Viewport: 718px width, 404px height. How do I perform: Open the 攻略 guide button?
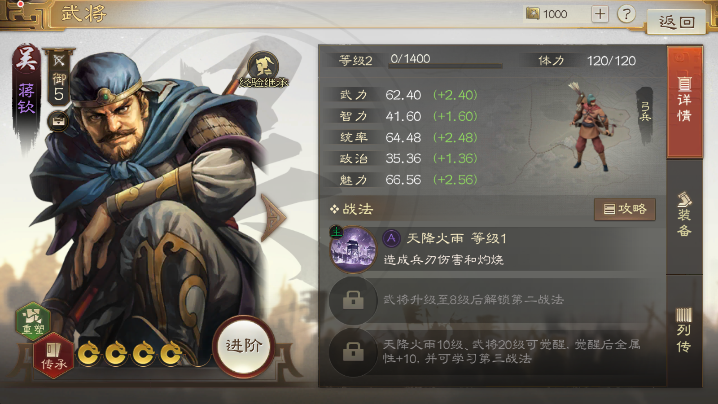(625, 209)
